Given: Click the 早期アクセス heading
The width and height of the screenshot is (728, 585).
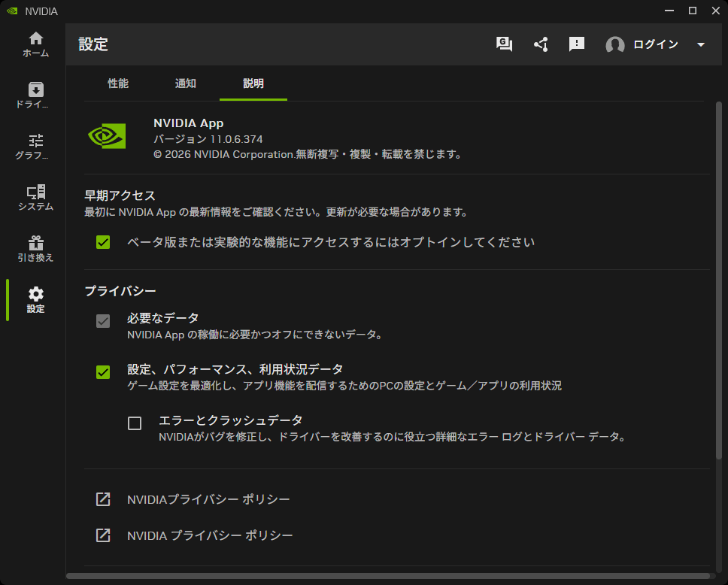Looking at the screenshot, I should pyautogui.click(x=120, y=196).
